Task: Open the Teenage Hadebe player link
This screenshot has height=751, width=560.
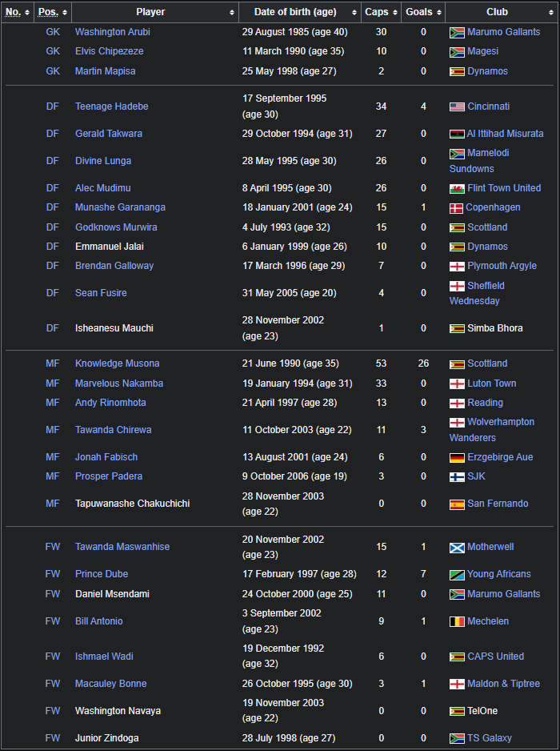Action: click(x=111, y=106)
